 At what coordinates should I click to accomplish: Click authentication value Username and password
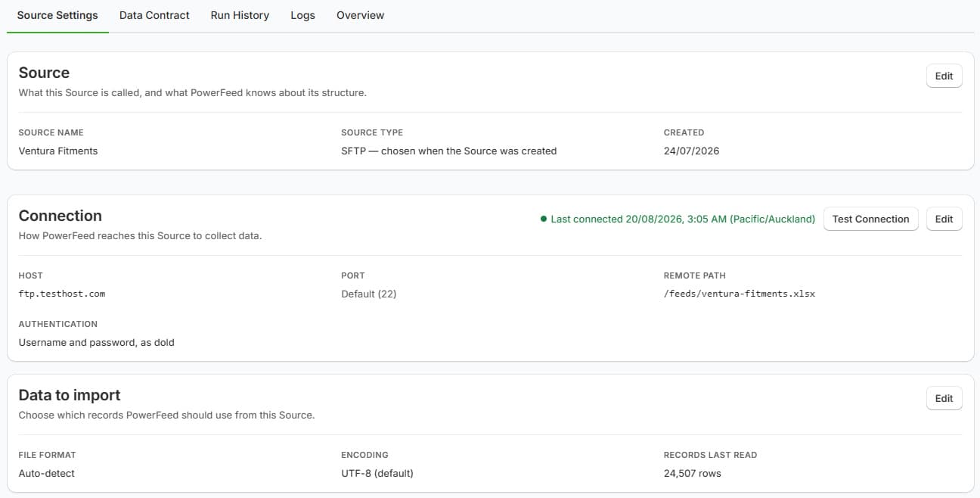click(x=96, y=342)
